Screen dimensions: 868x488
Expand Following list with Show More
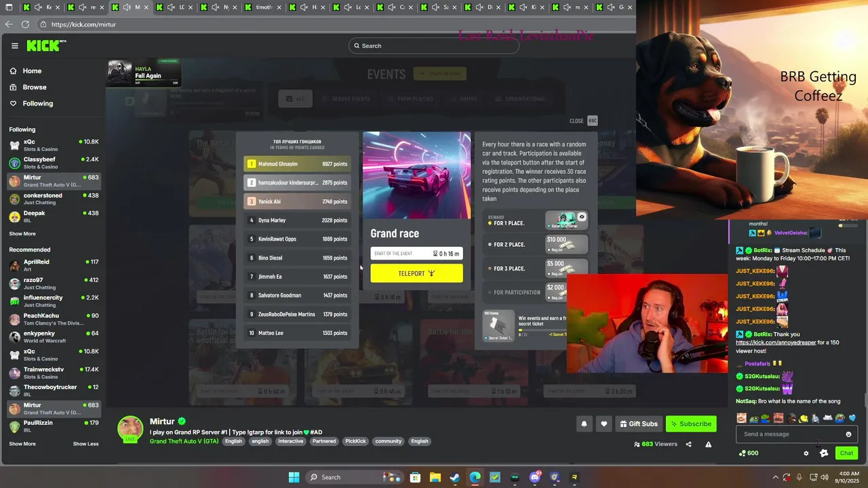click(x=22, y=234)
